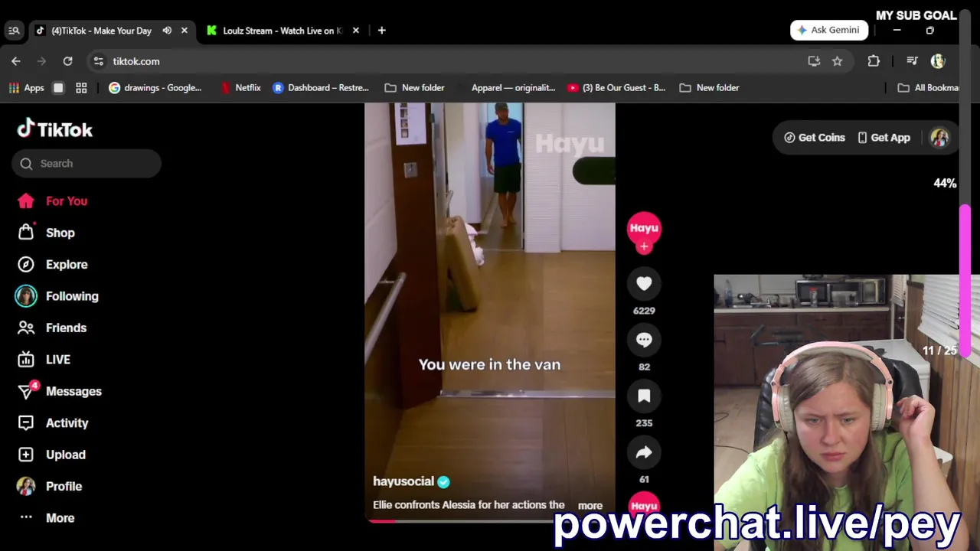Image resolution: width=980 pixels, height=551 pixels.
Task: Open the tab search button
Action: point(13,31)
